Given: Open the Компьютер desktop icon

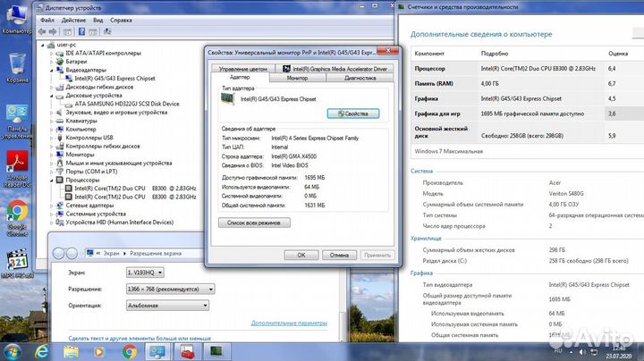Looking at the screenshot, I should 16,19.
